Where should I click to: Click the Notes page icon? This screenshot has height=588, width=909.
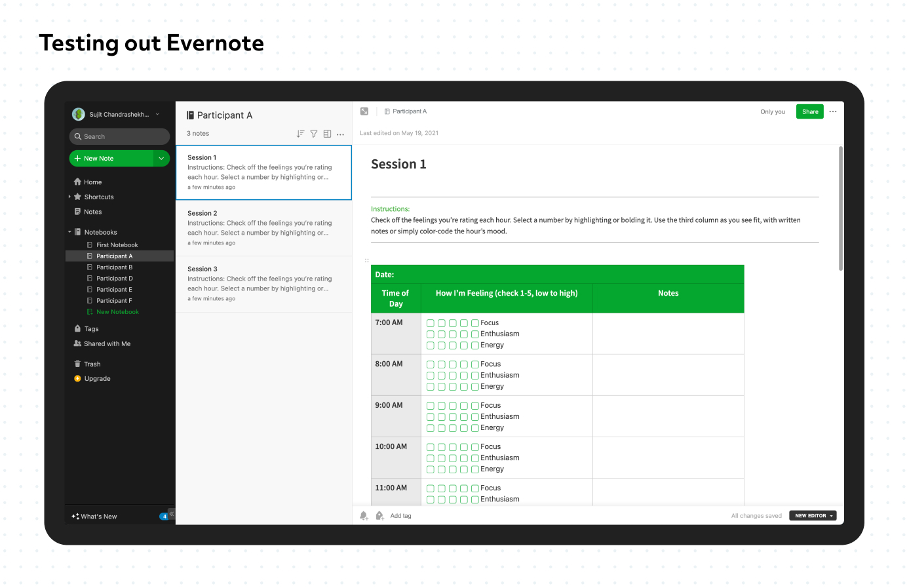coord(77,212)
